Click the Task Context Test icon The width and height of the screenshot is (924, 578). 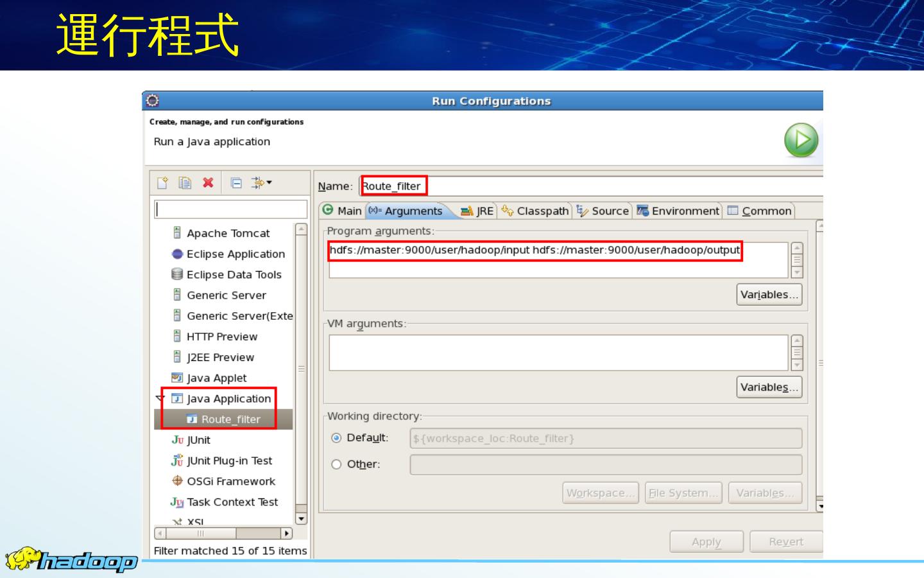tap(177, 502)
